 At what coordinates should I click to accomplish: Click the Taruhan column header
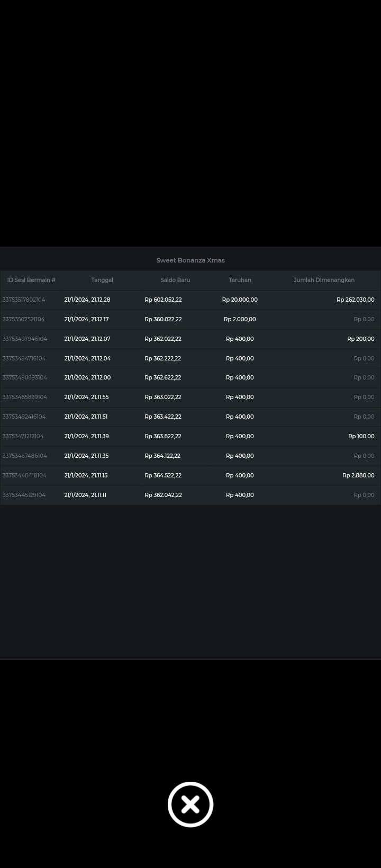tap(240, 280)
